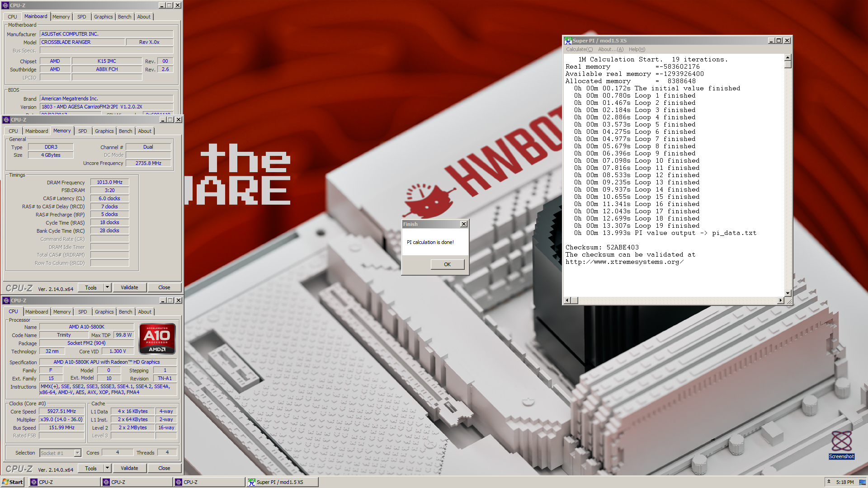The width and height of the screenshot is (868, 488).
Task: Click the CROSSBLADE RANGER model field
Action: pos(82,42)
